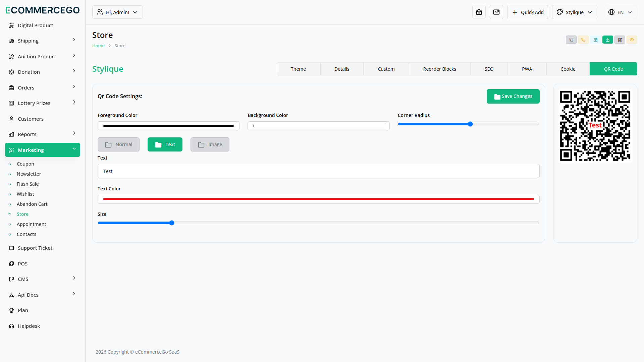The width and height of the screenshot is (644, 362).
Task: Expand the Donation sidebar menu
Action: point(43,72)
